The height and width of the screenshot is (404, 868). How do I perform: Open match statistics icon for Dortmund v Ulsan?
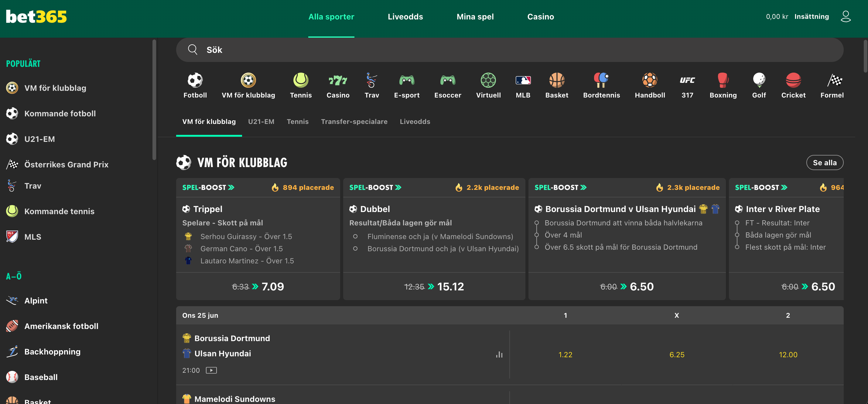499,354
